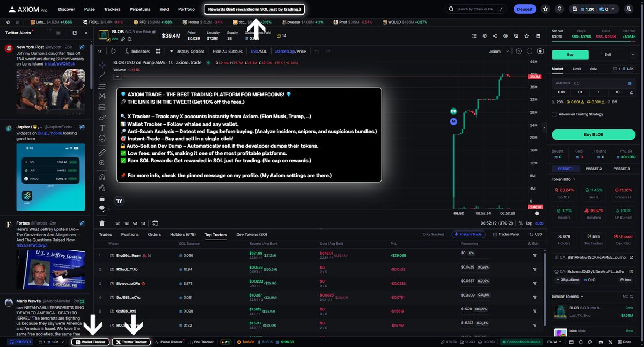Select the ruler measure tool
Viewport: 644px width, 347px height.
103,153
